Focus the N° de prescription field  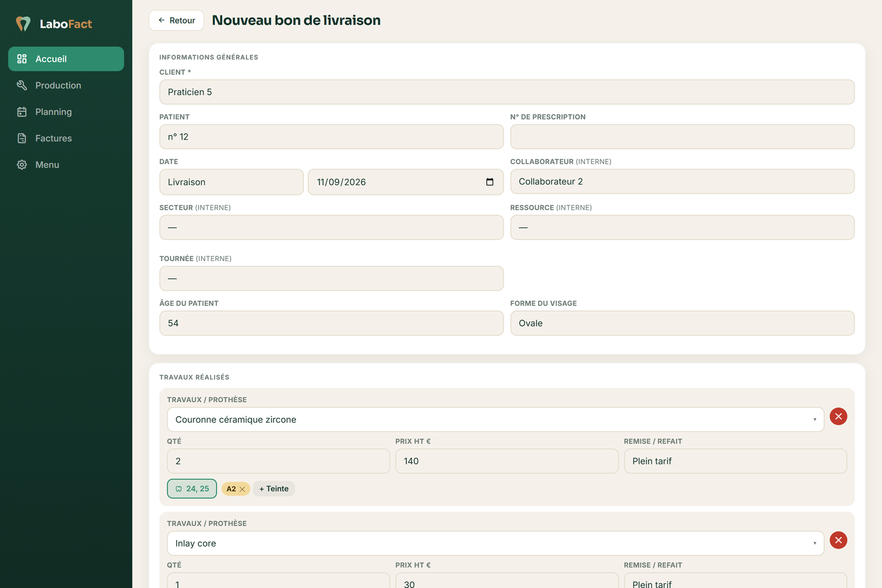pos(682,137)
